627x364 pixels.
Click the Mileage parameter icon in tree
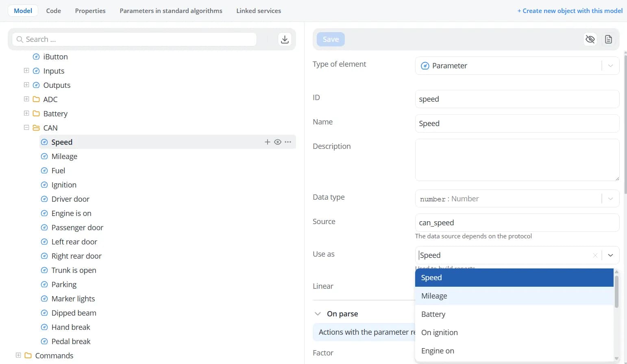coord(44,156)
